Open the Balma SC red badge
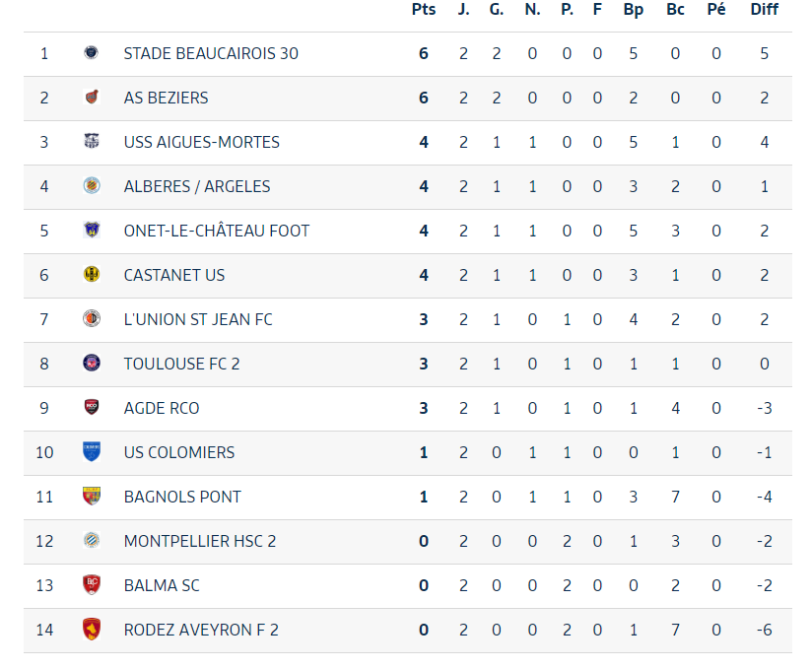Viewport: 812px width, 669px height. [91, 584]
